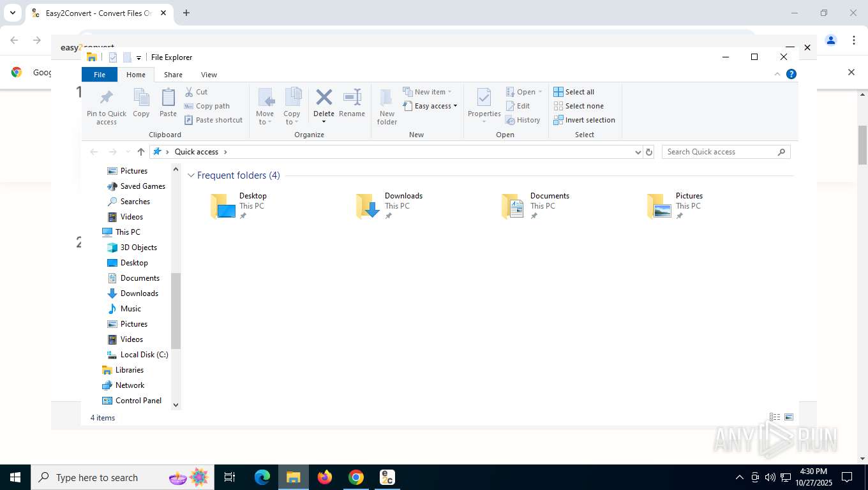Click the Copy ribbon icon
The image size is (868, 490).
pyautogui.click(x=141, y=103)
